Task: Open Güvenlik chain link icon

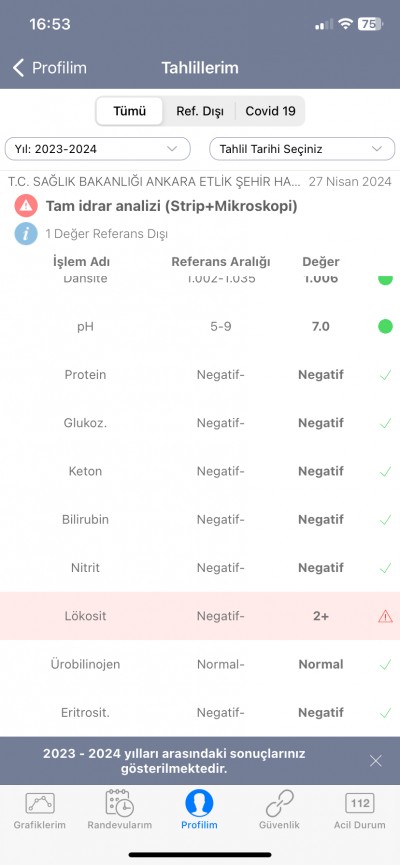Action: (279, 803)
